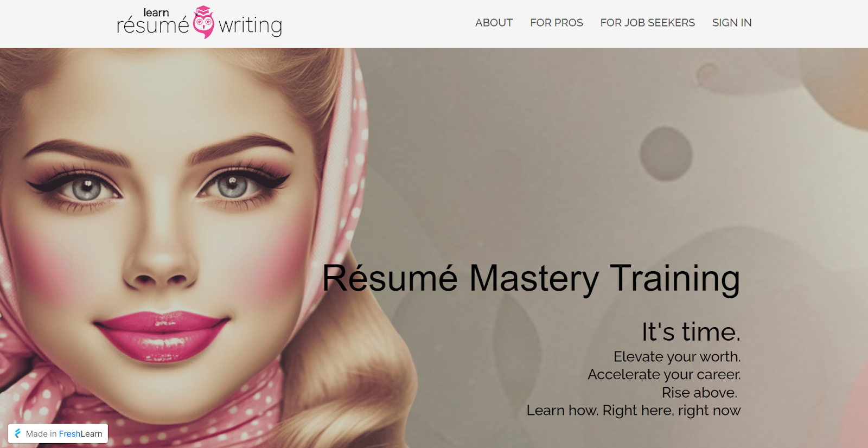Go to the FOR PROS page
Image resolution: width=868 pixels, height=448 pixels.
556,23
